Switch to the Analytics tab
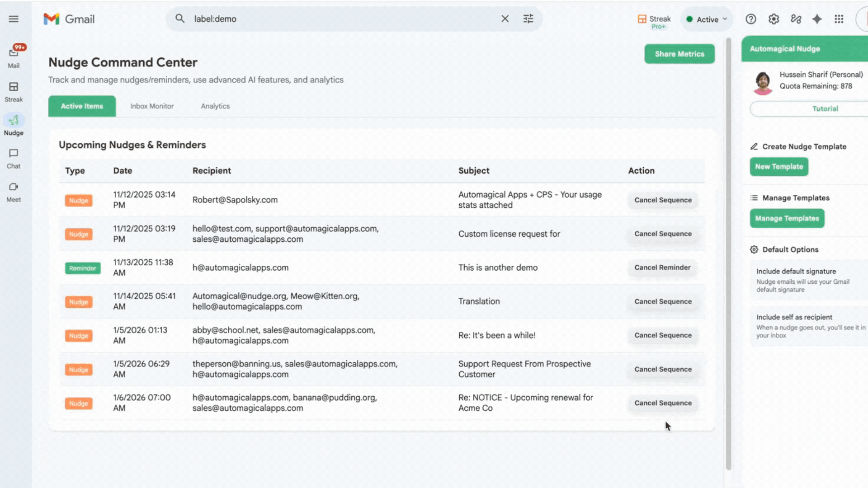Viewport: 868px width, 488px height. pos(215,106)
